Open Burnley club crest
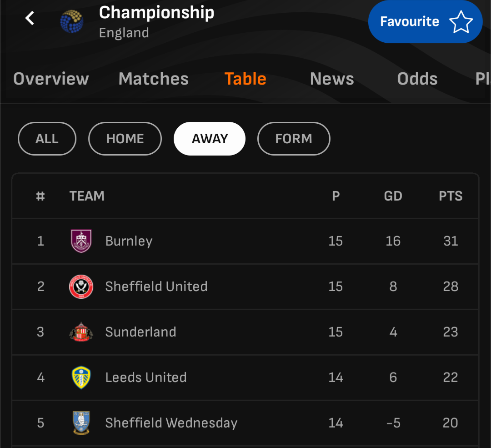Image resolution: width=491 pixels, height=448 pixels. [x=81, y=241]
